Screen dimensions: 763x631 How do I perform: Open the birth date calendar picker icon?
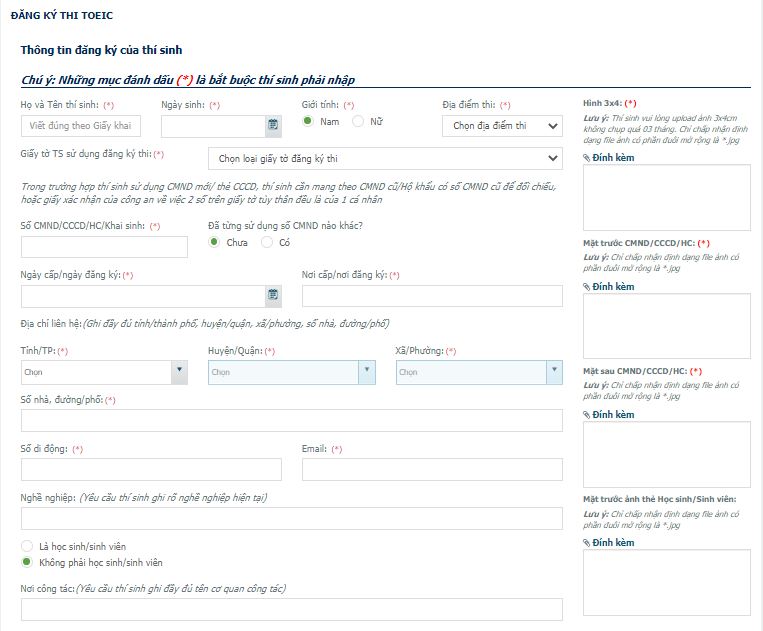click(273, 126)
